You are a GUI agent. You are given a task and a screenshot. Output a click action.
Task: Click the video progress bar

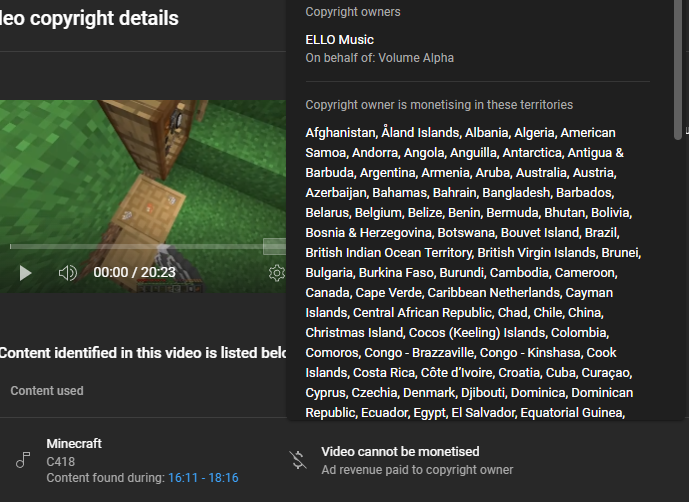click(x=148, y=246)
